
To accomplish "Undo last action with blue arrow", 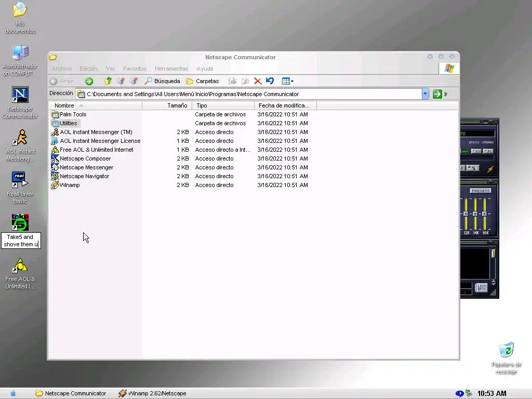I will (270, 81).
